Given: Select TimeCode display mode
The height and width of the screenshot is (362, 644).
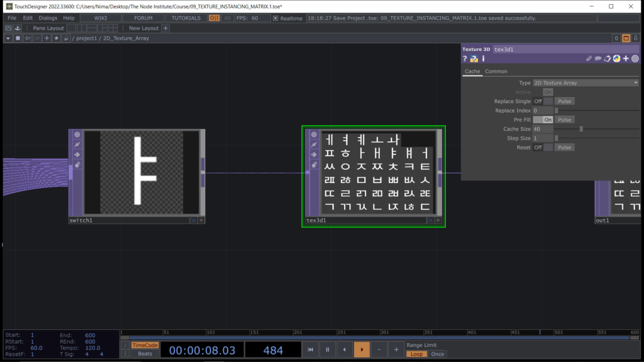Looking at the screenshot, I should coord(145,345).
